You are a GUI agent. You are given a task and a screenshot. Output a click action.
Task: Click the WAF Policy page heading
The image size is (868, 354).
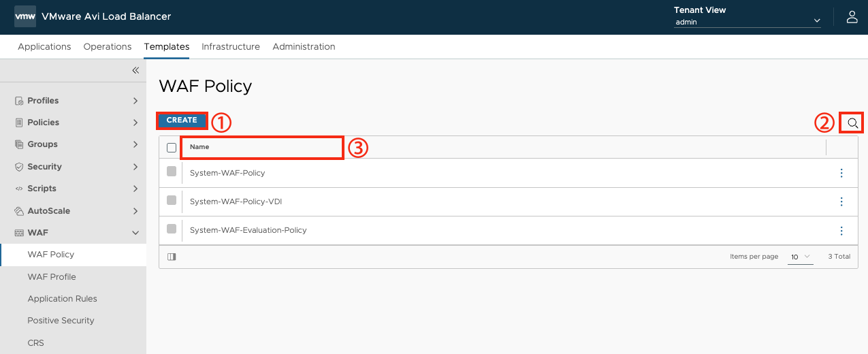(206, 86)
